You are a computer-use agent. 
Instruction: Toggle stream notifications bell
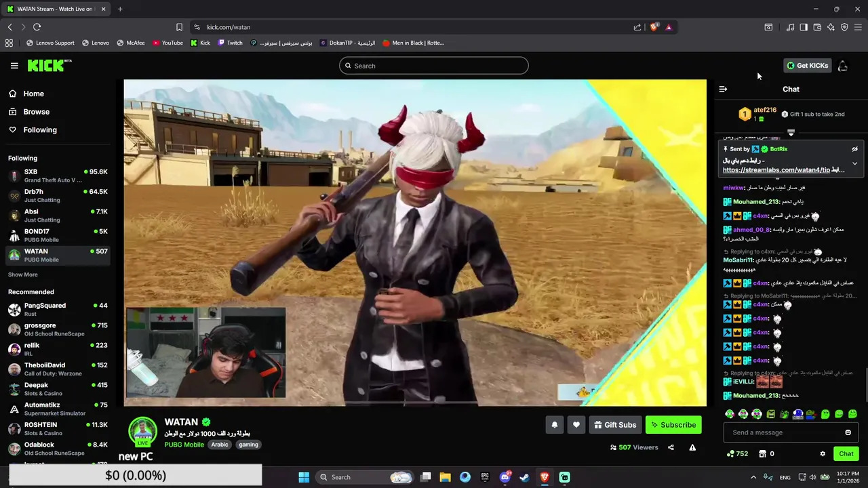(554, 425)
